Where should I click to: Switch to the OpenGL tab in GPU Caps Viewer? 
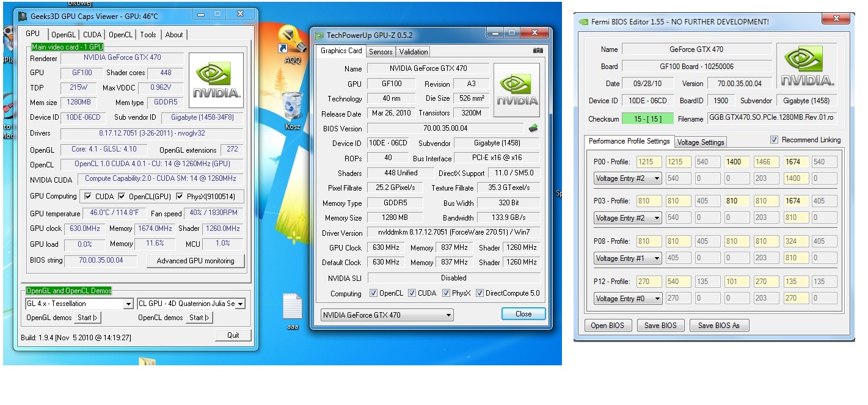[64, 35]
